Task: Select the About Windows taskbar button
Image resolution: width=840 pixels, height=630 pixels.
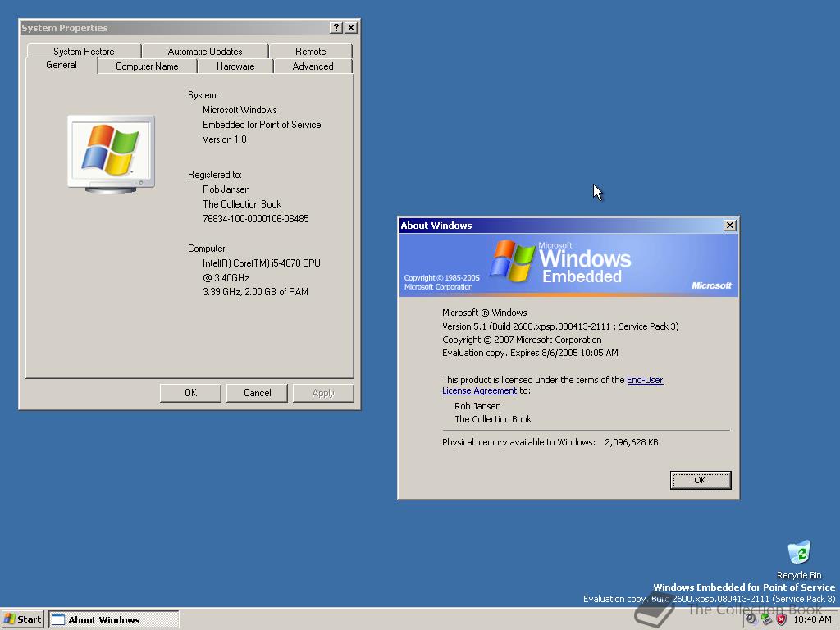Action: click(x=114, y=620)
